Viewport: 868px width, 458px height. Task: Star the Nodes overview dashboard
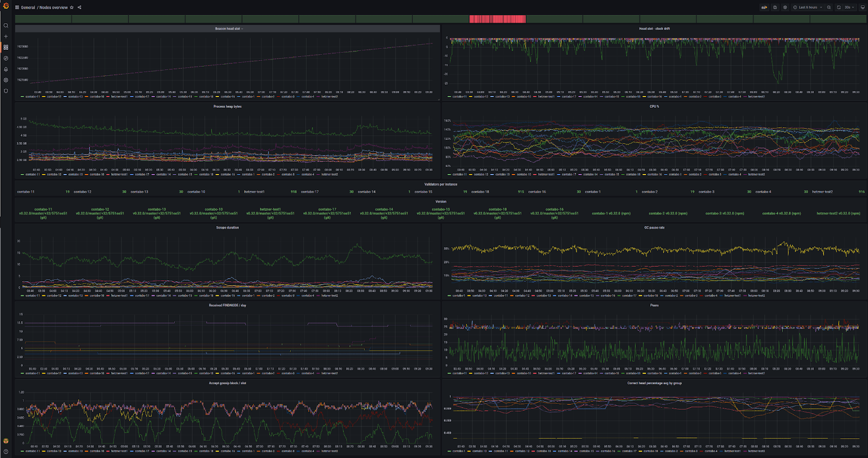click(x=72, y=8)
